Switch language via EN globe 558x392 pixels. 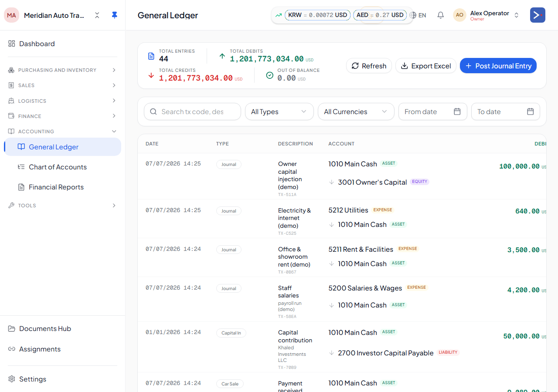[418, 15]
